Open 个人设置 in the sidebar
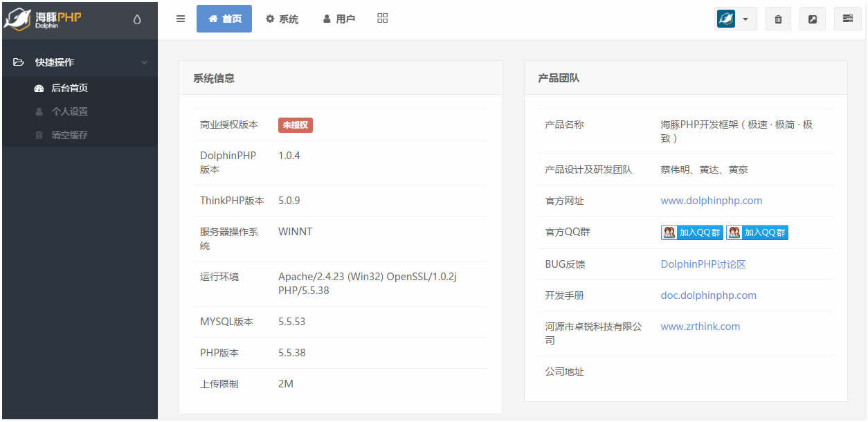The height and width of the screenshot is (422, 868). tap(69, 111)
